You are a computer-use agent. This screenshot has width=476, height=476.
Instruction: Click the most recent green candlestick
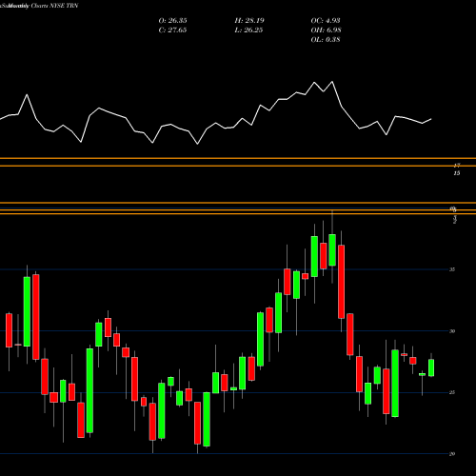click(x=431, y=367)
